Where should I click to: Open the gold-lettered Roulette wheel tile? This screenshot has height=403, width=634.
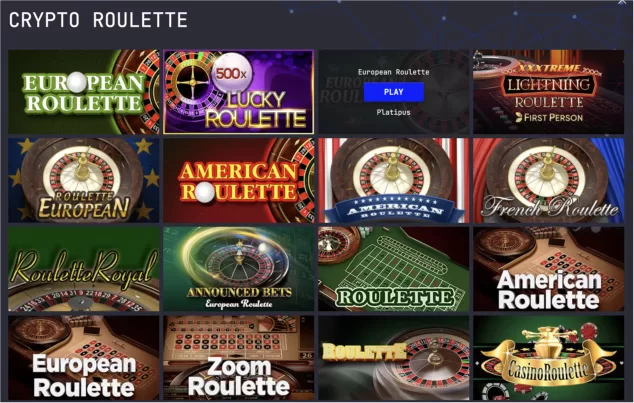[393, 358]
